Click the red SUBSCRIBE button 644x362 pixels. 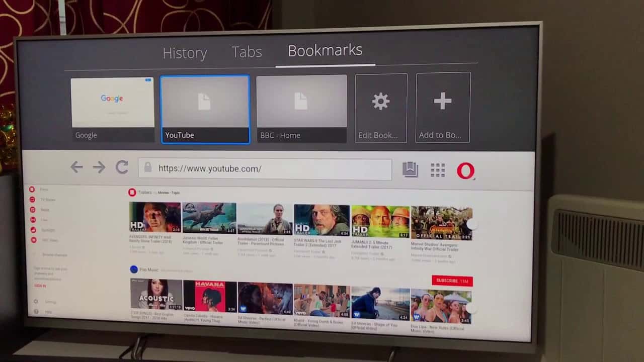pos(451,281)
